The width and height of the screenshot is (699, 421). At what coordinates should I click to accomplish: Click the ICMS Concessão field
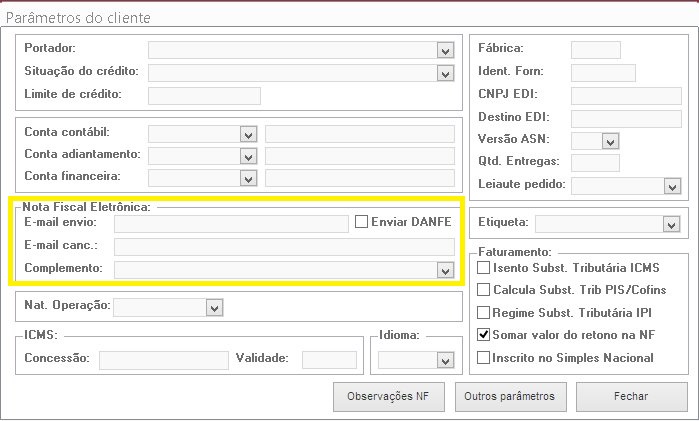[x=164, y=360]
